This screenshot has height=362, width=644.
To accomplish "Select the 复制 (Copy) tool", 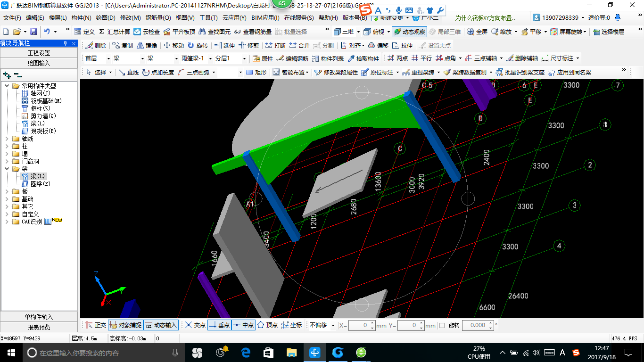I will (x=123, y=46).
